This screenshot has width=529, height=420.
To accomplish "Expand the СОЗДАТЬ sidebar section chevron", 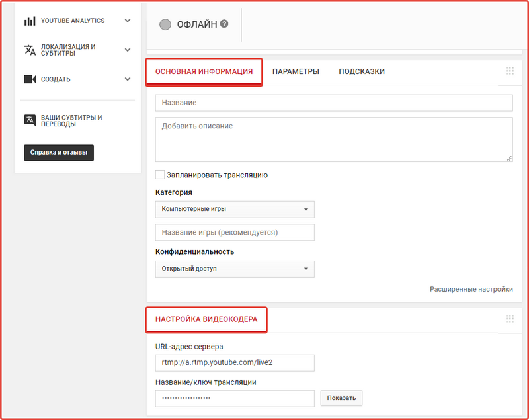I will click(x=128, y=79).
